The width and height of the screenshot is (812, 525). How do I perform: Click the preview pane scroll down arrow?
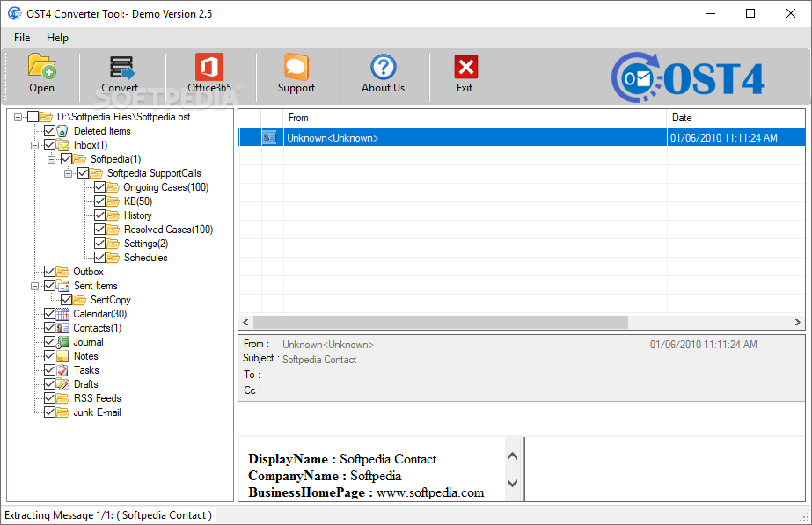click(x=513, y=483)
